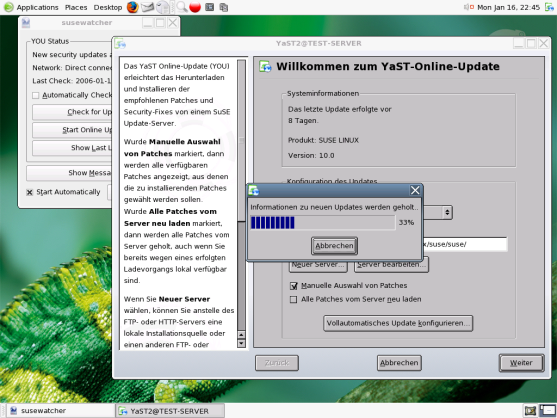Screen dimensions: 557x418
Task: Click the date and time clock
Action: (x=508, y=7)
